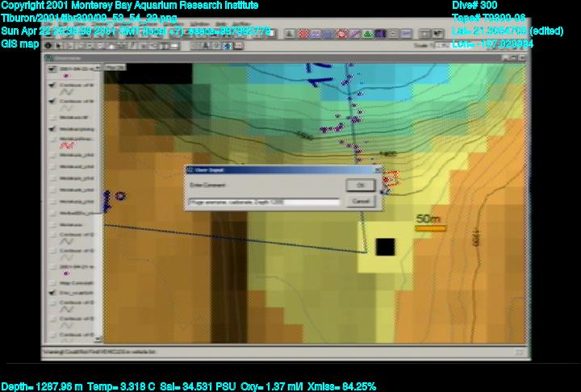Viewport: 581px width, 392px height.
Task: Toggle the topmost layer checkbox in legend
Action: pos(52,69)
